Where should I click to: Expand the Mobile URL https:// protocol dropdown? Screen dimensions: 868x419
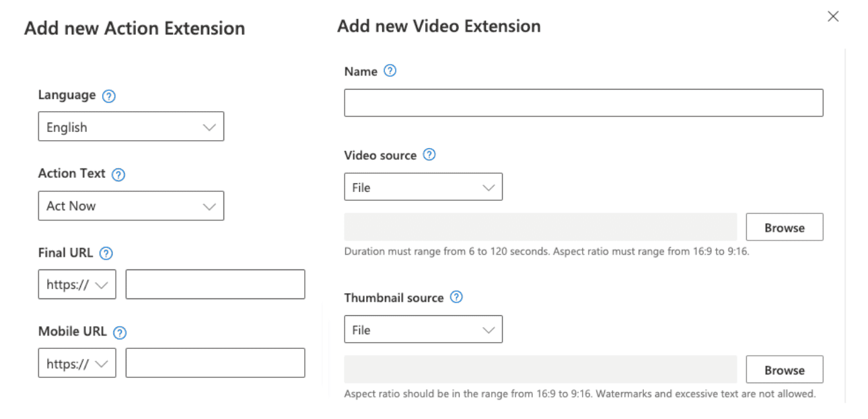77,363
